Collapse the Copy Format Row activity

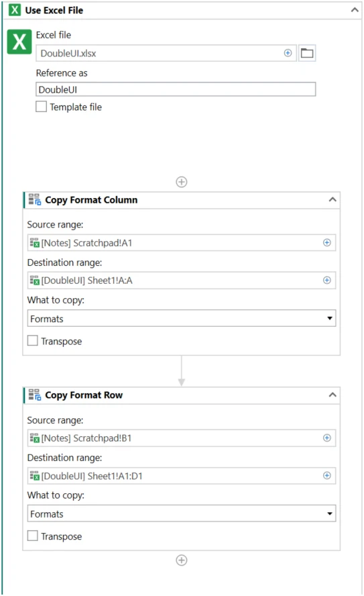click(332, 395)
